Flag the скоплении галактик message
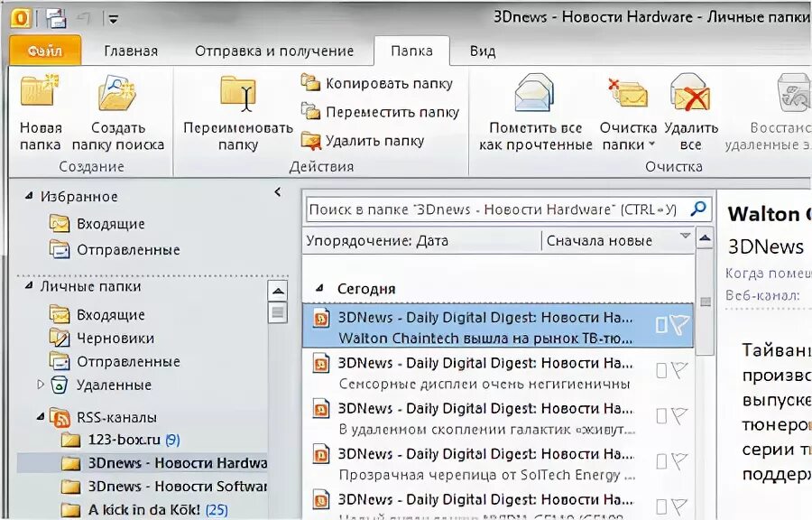This screenshot has width=812, height=520. (679, 416)
